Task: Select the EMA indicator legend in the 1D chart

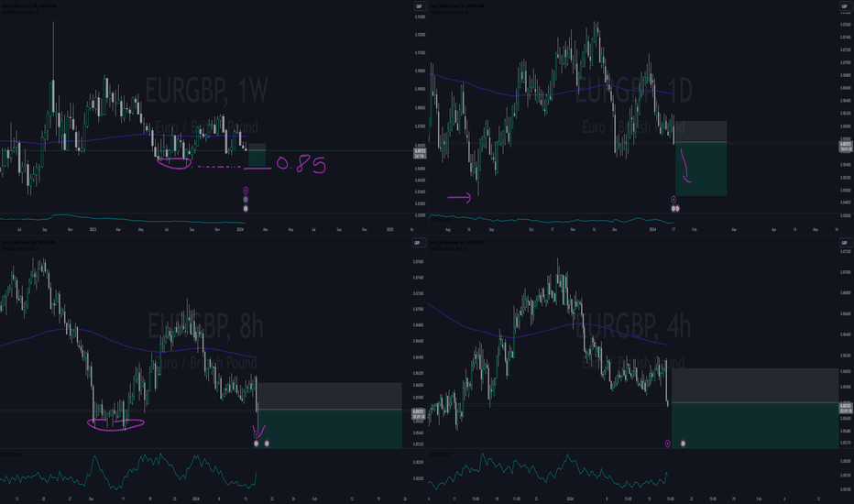Action: (448, 12)
